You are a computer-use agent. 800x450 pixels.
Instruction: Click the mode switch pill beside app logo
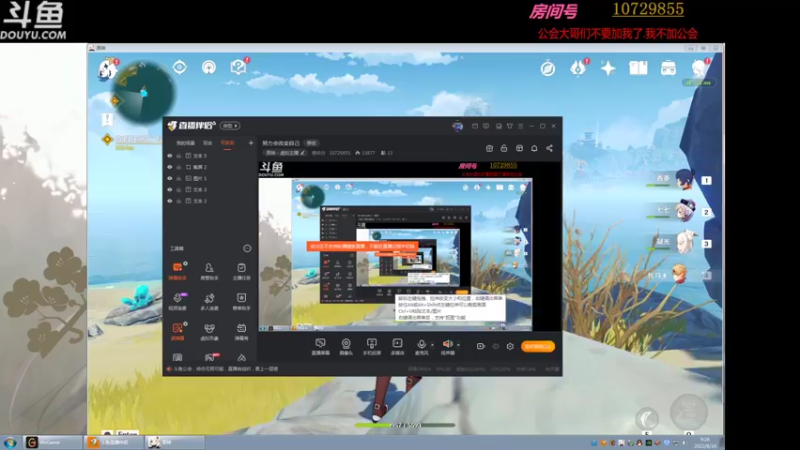click(230, 126)
